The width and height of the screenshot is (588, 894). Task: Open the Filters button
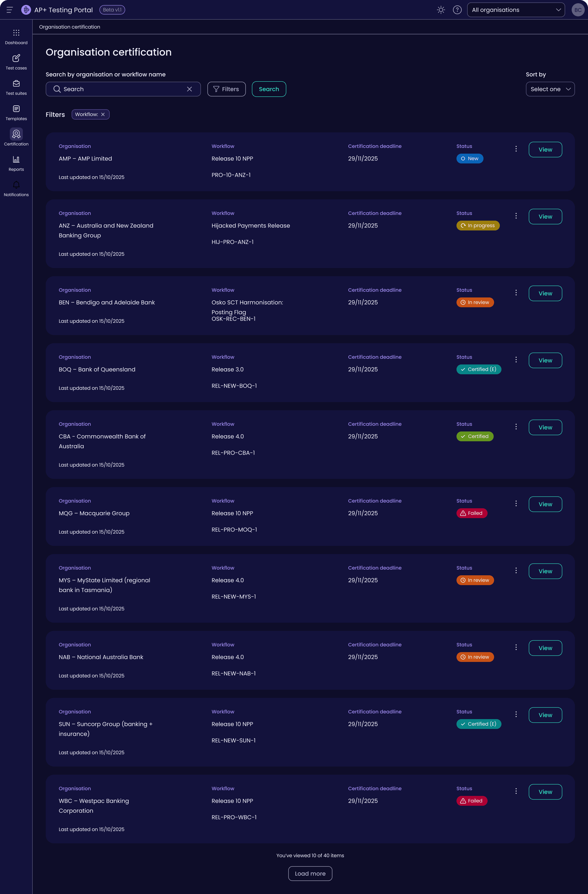tap(226, 89)
